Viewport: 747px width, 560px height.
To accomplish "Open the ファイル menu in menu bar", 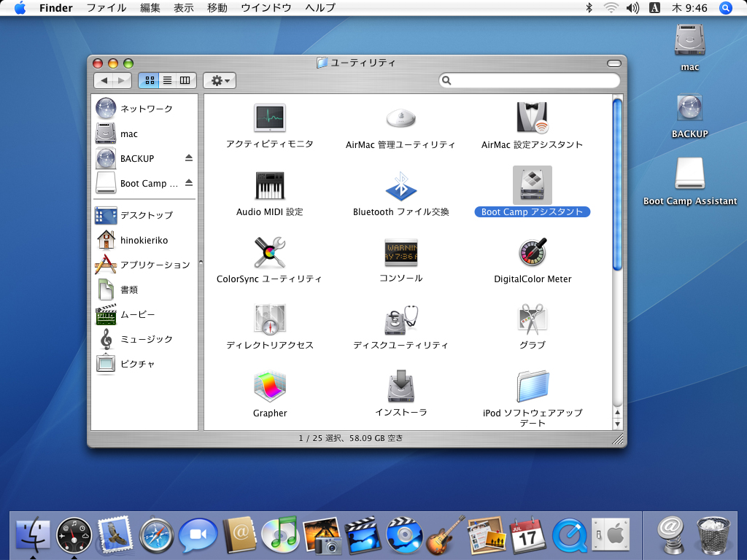I will (x=106, y=8).
